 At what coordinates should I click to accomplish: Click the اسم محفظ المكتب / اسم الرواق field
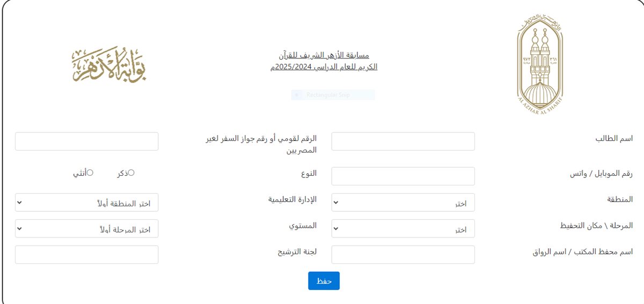click(x=403, y=255)
